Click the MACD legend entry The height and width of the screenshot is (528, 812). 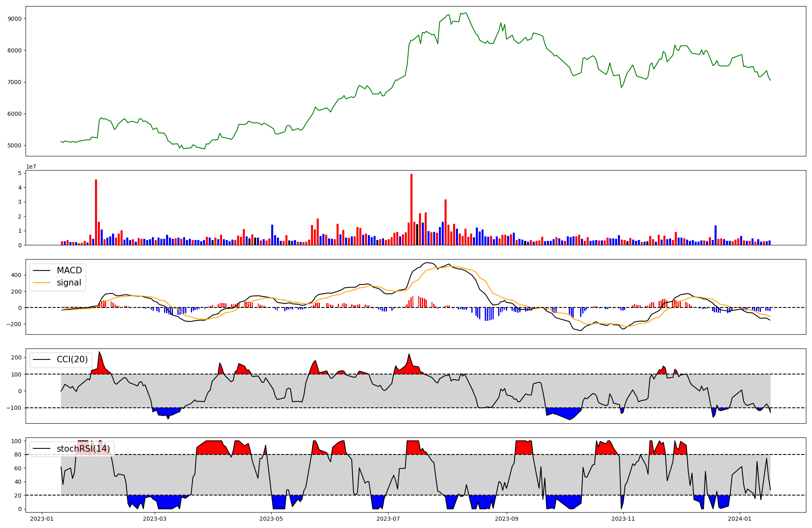[x=69, y=270]
